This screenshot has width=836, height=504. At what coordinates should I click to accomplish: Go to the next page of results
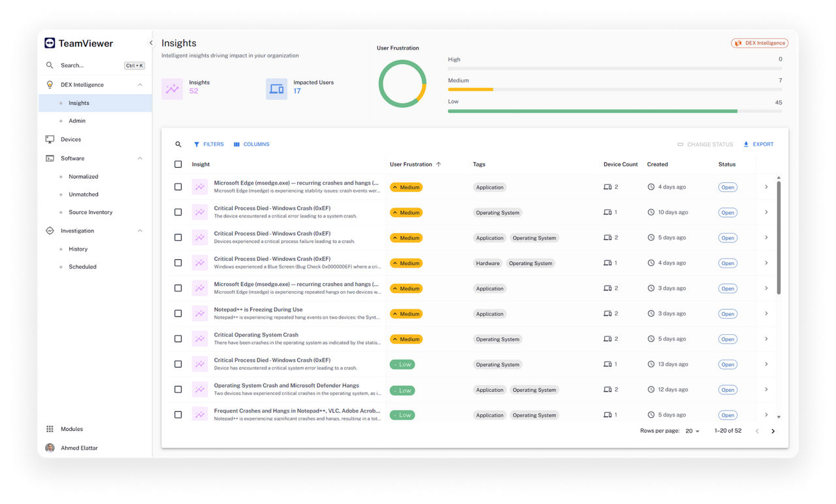coord(773,431)
